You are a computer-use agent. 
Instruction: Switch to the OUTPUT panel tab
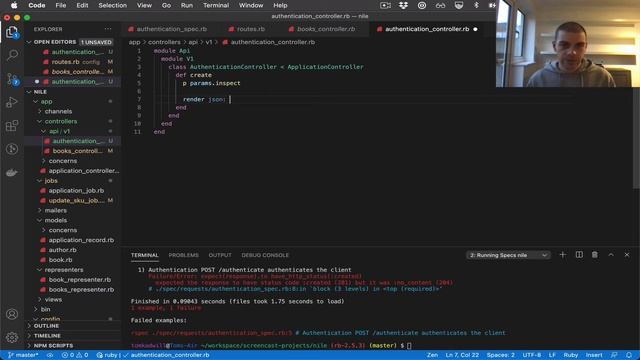pyautogui.click(x=220, y=255)
